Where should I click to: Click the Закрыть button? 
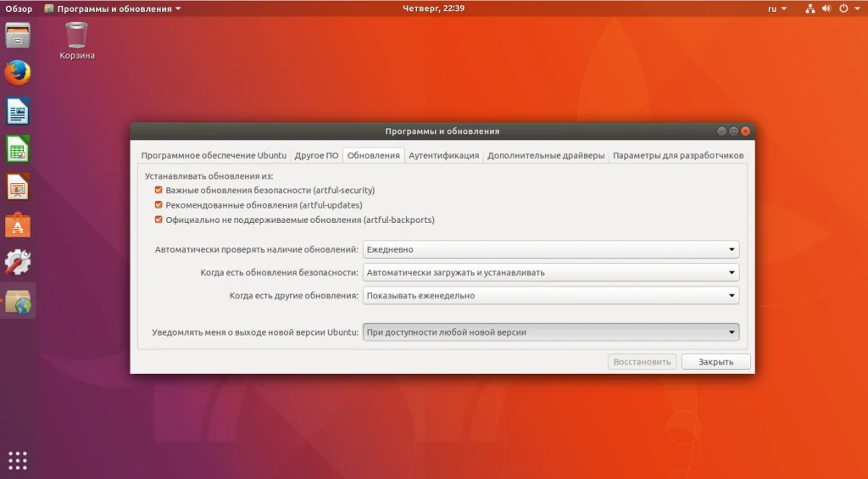click(x=715, y=362)
